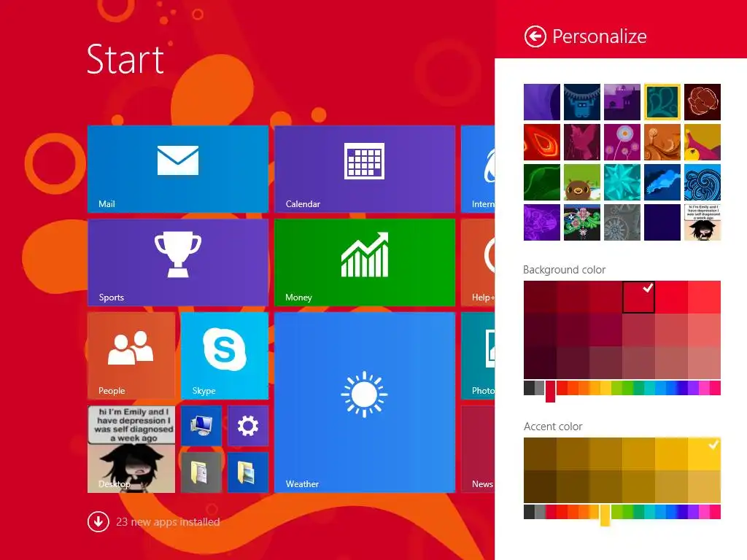Viewport: 747px width, 560px height.
Task: Open the gray Documents folder tile
Action: pyautogui.click(x=201, y=472)
